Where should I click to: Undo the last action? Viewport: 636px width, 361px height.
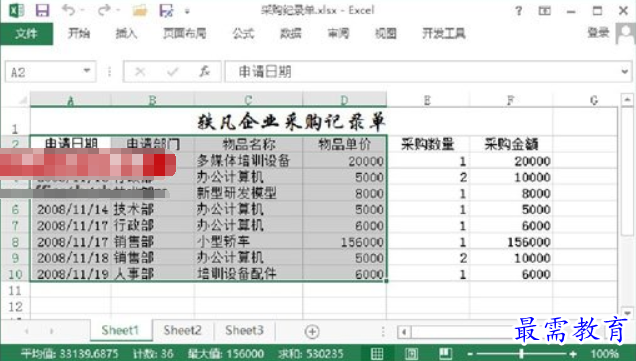click(x=69, y=10)
